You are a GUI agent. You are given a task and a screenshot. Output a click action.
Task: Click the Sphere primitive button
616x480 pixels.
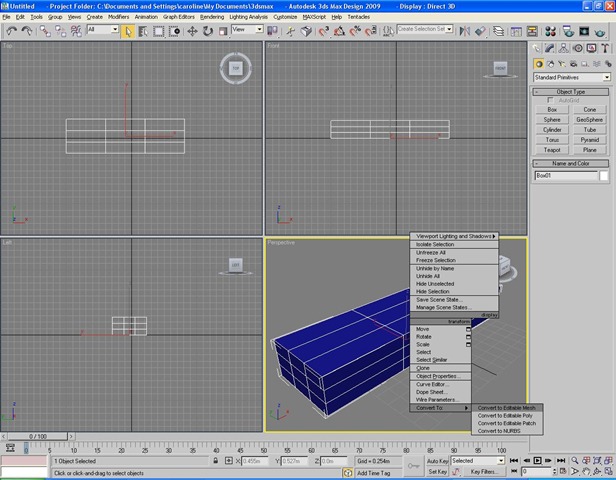(x=552, y=119)
